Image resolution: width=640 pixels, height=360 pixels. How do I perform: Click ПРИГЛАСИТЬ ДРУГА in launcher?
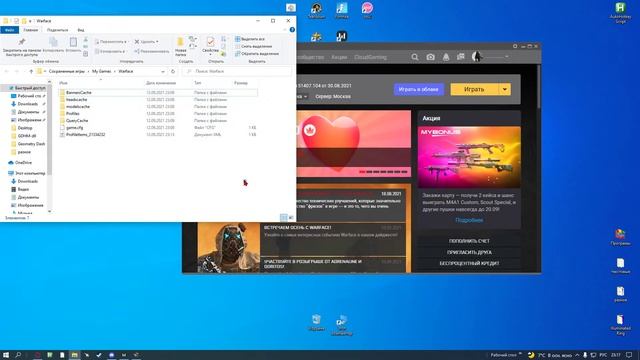pos(469,252)
